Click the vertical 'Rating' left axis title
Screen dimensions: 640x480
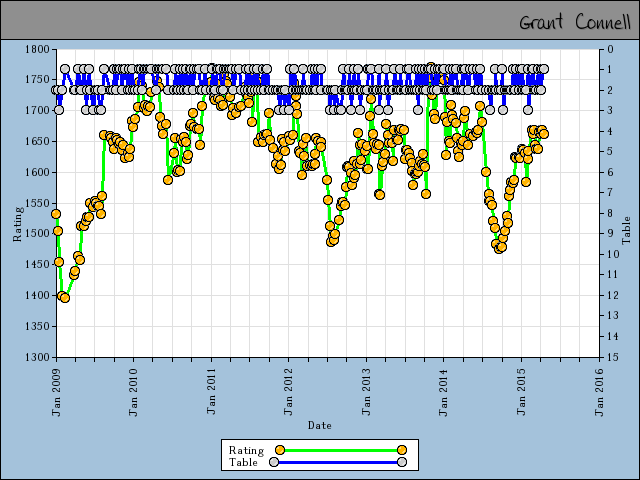tap(17, 224)
